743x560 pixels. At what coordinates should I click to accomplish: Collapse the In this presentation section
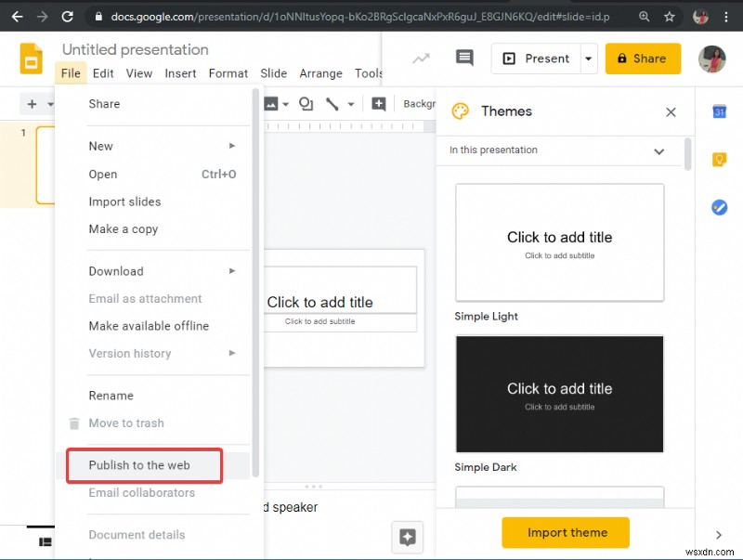(658, 150)
